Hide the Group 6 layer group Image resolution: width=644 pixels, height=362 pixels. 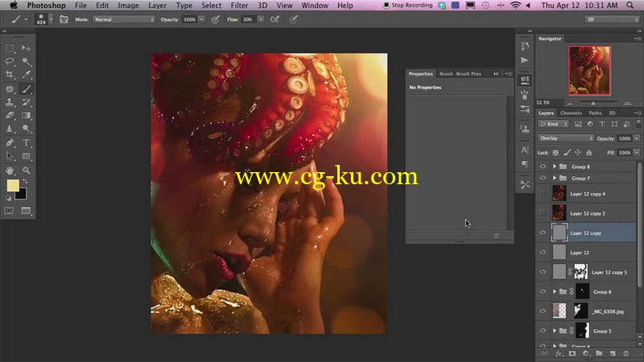click(543, 291)
